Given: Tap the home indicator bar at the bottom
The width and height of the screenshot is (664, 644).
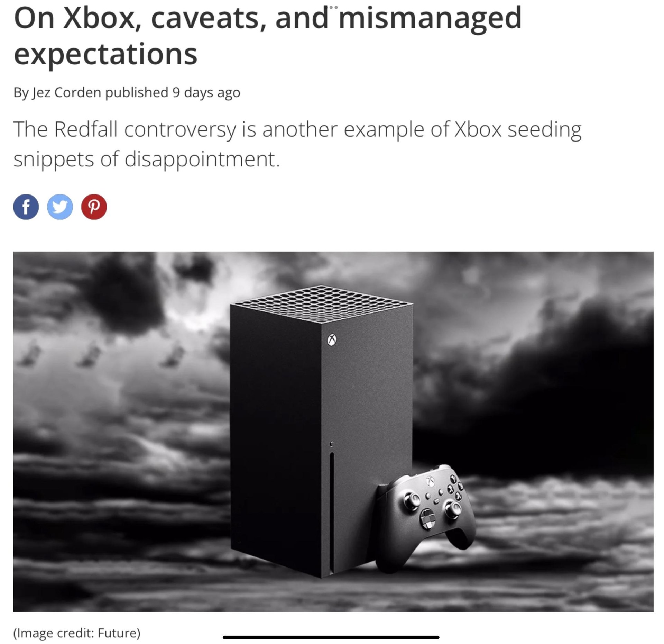Looking at the screenshot, I should (x=331, y=637).
